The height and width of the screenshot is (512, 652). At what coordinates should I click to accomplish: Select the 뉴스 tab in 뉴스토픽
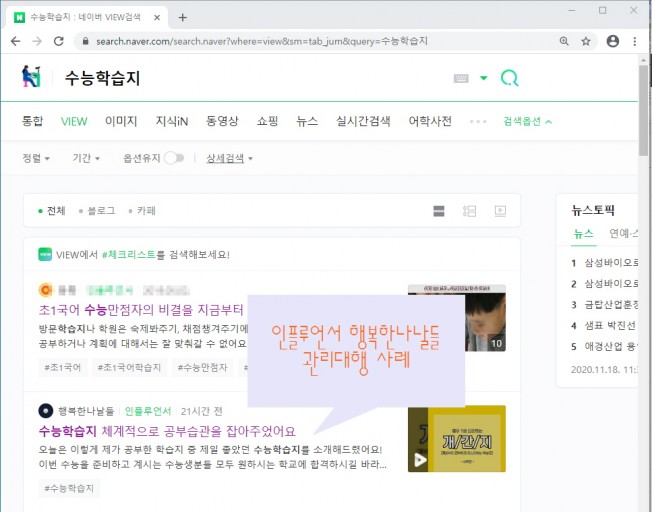583,234
